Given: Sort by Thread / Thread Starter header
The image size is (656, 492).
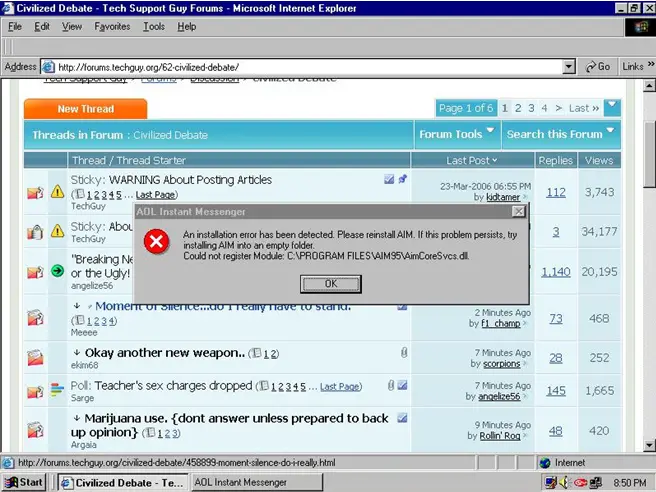Looking at the screenshot, I should tap(129, 160).
